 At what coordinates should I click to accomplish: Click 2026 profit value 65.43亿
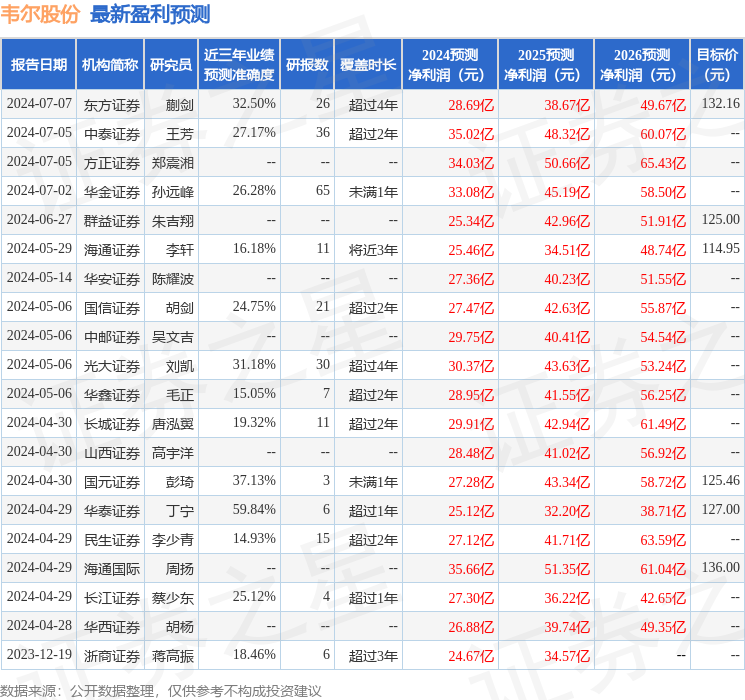click(663, 163)
